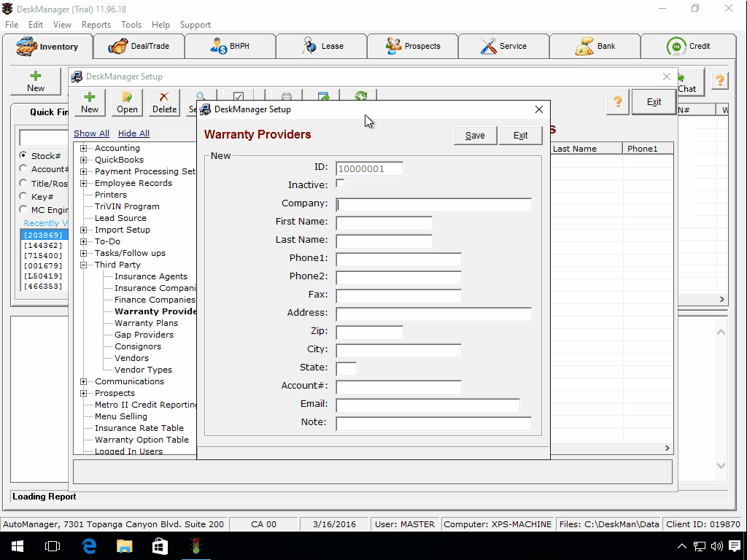Open the Credit tab
Image resolution: width=747 pixels, height=560 pixels.
(x=688, y=46)
